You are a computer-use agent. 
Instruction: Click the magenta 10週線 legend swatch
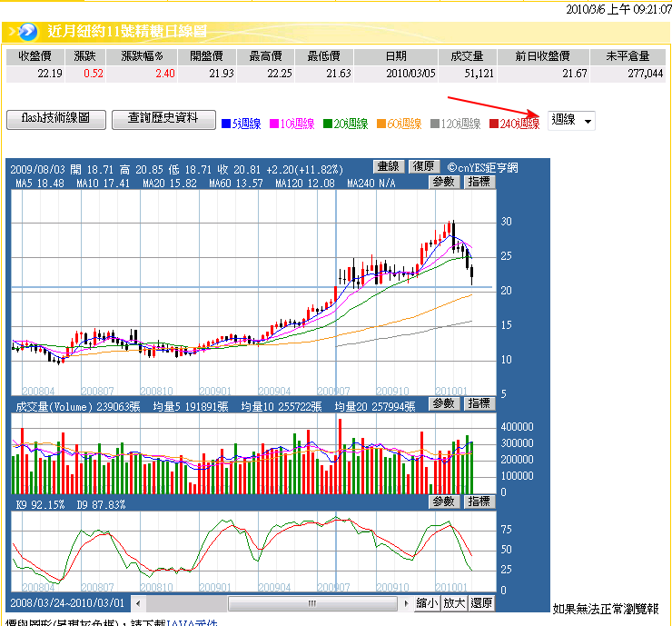(274, 124)
